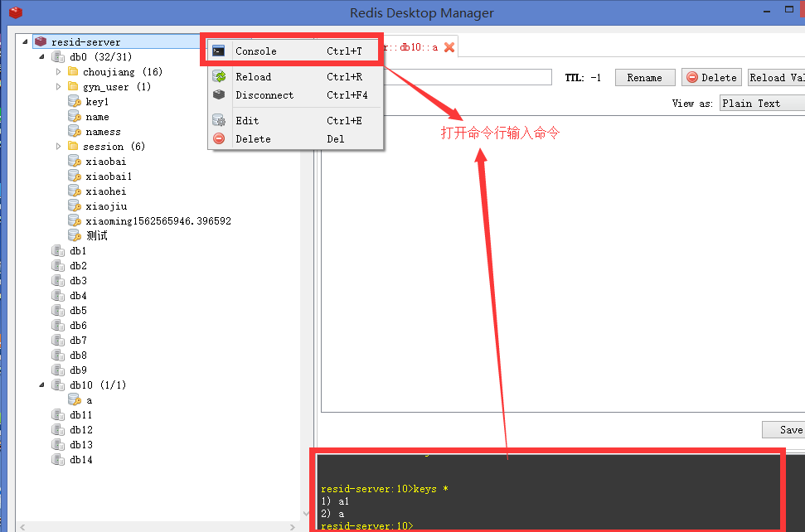
Task: Collapse the db0 database node
Action: pos(41,56)
